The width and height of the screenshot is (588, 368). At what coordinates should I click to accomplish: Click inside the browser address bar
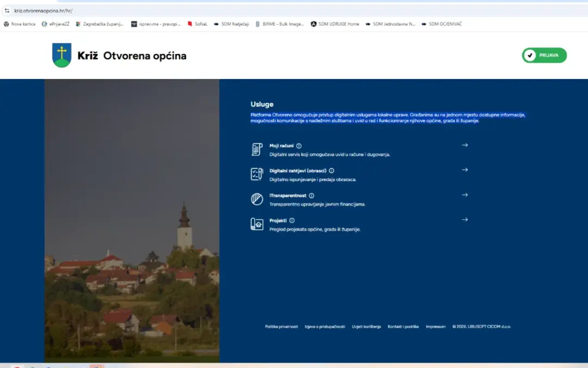point(109,10)
